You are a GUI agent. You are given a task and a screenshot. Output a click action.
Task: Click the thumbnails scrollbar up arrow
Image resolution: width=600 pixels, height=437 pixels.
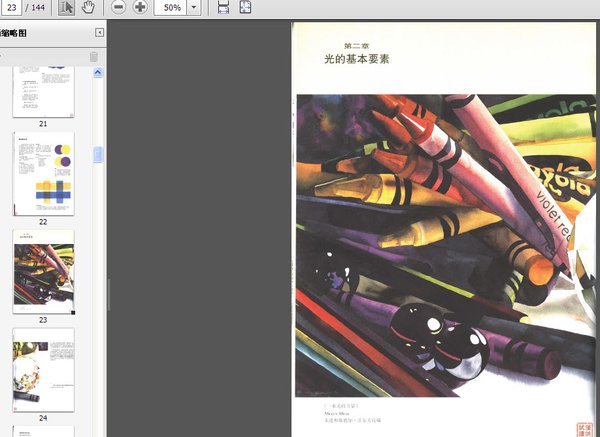pos(98,72)
